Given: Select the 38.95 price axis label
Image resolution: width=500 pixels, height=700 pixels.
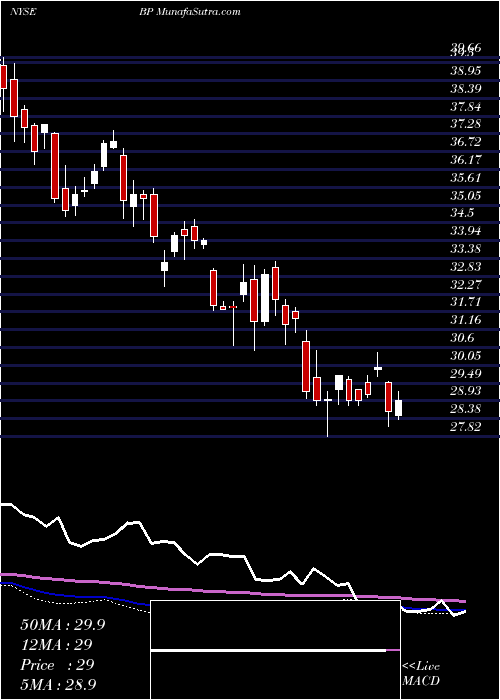Looking at the screenshot, I should pyautogui.click(x=465, y=71).
